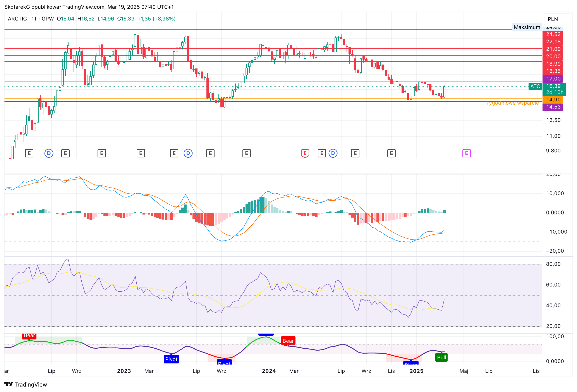The width and height of the screenshot is (577, 392).
Task: Click the Bear label near early 2024
Action: coord(288,341)
